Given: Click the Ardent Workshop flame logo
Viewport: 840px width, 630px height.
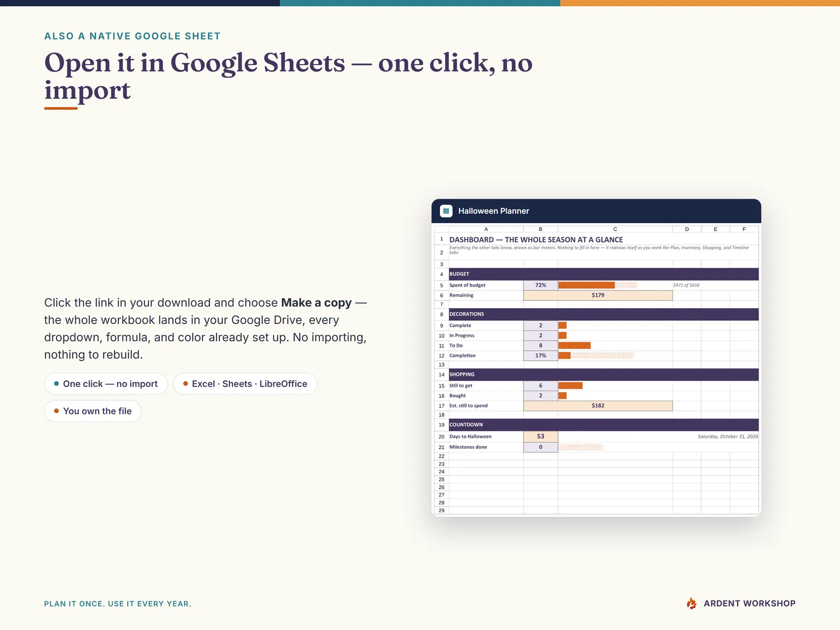Looking at the screenshot, I should (692, 603).
